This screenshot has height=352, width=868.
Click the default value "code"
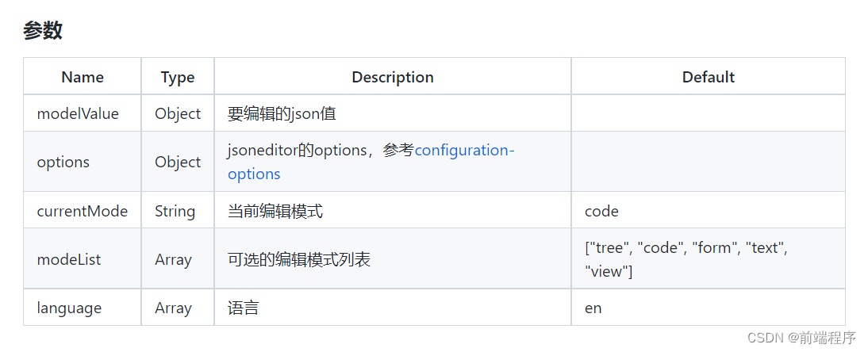point(601,211)
